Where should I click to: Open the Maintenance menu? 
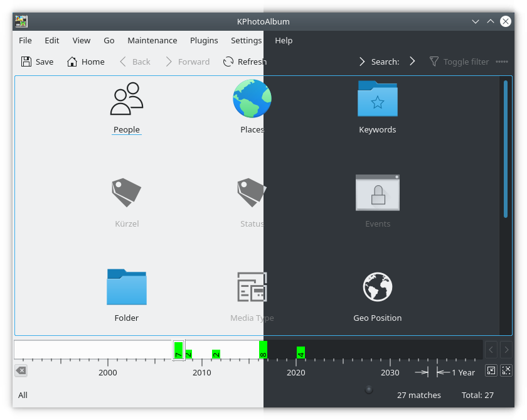click(x=152, y=40)
